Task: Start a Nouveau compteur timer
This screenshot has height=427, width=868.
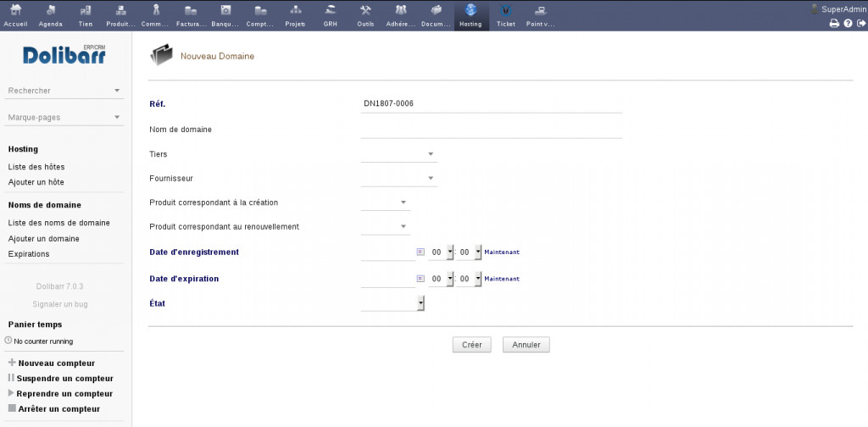Action: point(56,363)
